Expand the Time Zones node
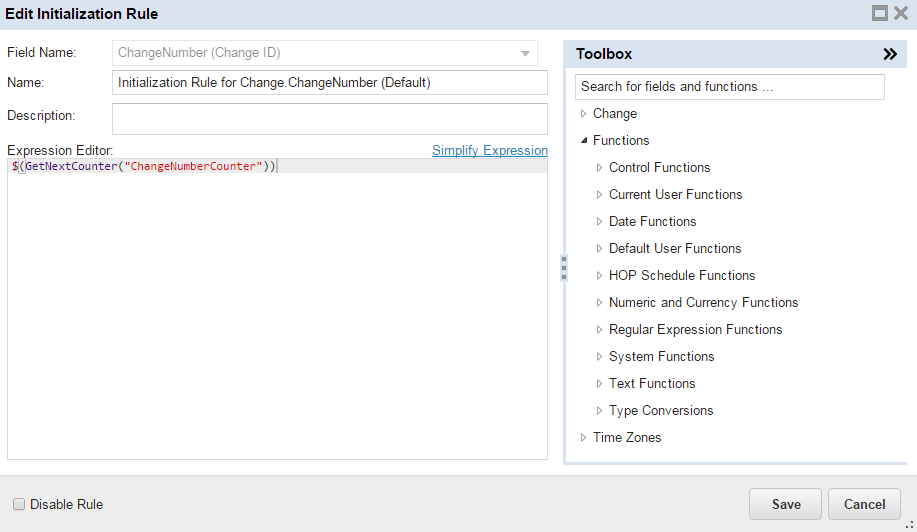917x532 pixels. 584,438
